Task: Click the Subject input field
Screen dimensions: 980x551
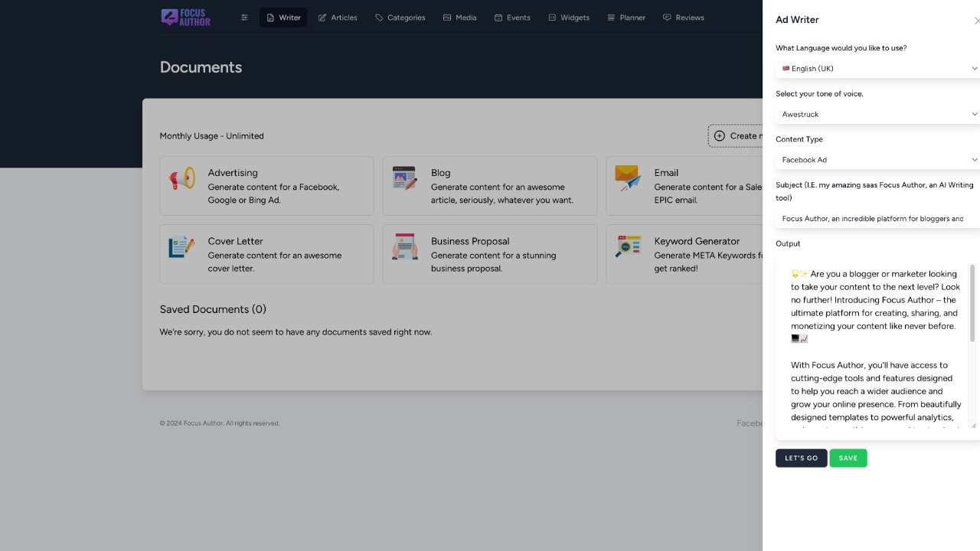Action: 878,219
